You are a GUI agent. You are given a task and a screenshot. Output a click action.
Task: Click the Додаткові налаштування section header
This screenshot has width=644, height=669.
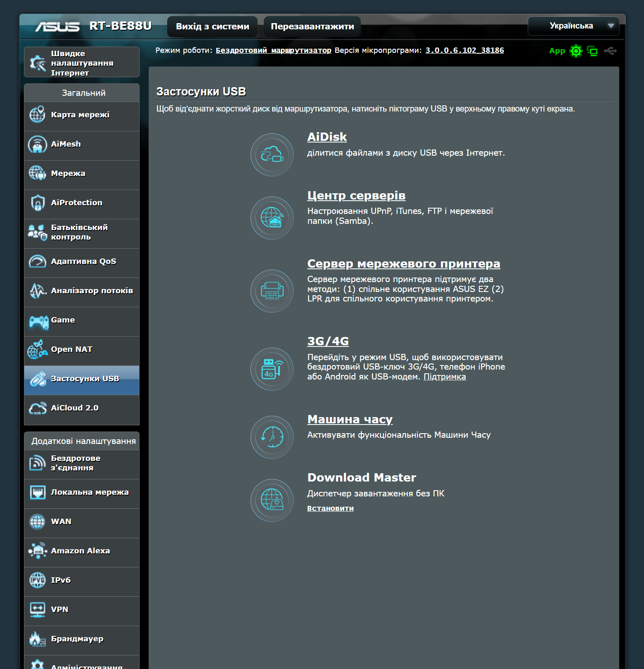tap(82, 441)
